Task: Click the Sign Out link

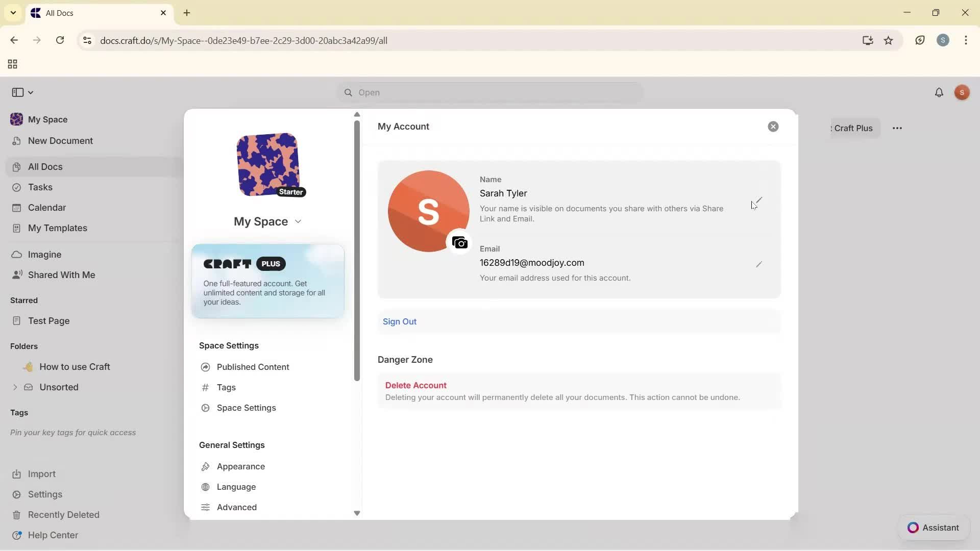Action: 400,321
